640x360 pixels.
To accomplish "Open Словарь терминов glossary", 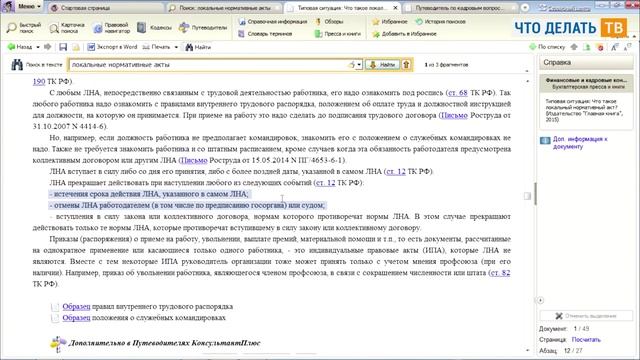I will point(265,34).
